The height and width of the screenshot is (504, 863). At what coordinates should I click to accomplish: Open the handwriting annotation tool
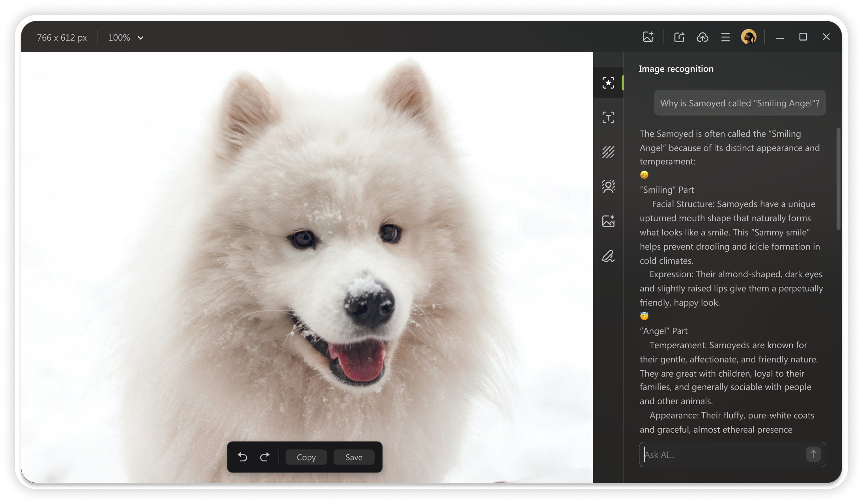pos(608,256)
